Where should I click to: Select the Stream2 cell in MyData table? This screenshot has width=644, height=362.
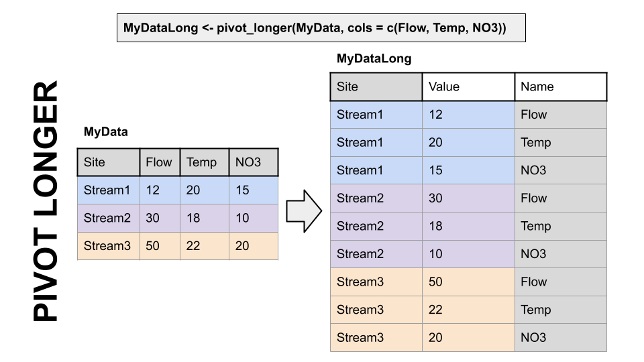point(109,218)
